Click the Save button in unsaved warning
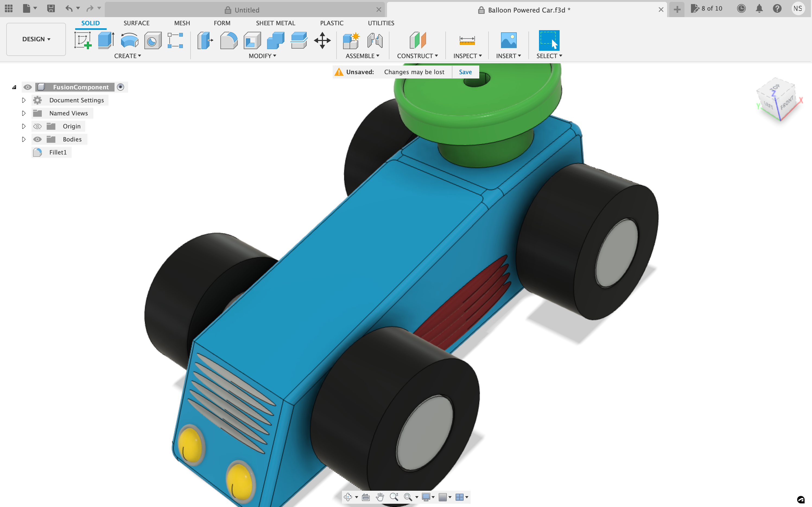The height and width of the screenshot is (507, 812). (x=465, y=71)
